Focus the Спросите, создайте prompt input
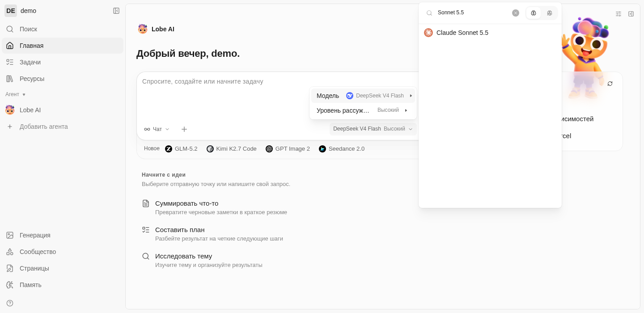Viewport: 644px width, 313px height. (276, 81)
